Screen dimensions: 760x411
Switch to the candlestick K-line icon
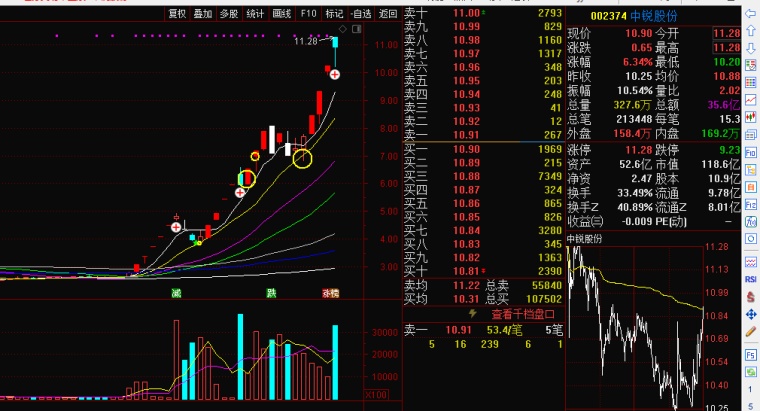[750, 117]
